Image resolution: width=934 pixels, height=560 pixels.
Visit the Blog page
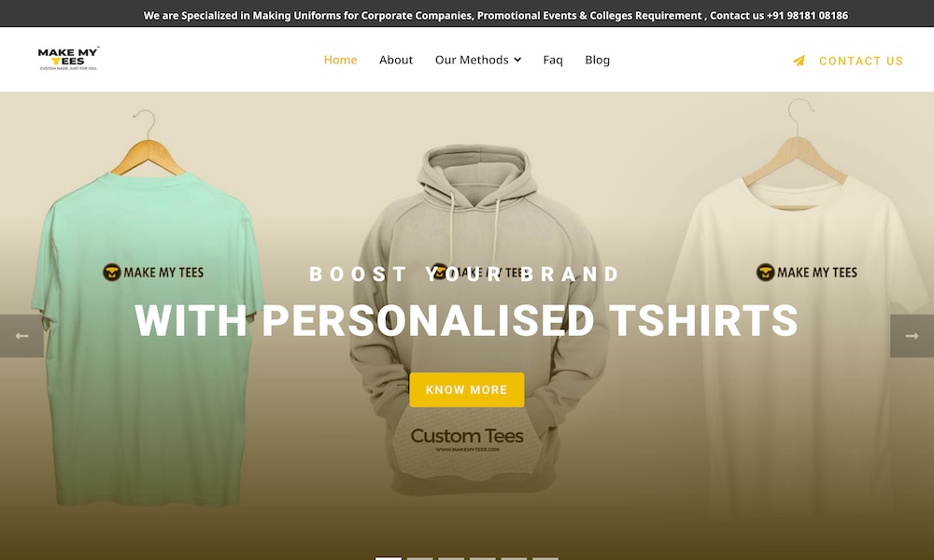click(x=597, y=60)
